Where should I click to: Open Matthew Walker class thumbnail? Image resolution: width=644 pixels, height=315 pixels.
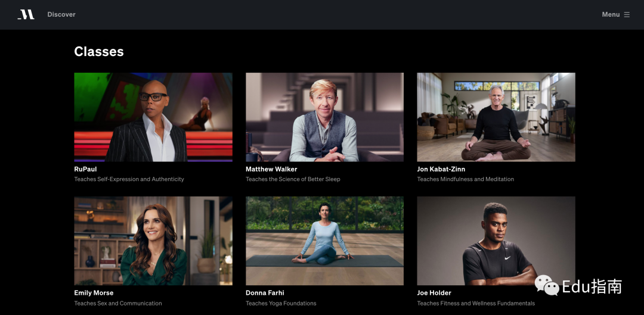click(x=324, y=117)
